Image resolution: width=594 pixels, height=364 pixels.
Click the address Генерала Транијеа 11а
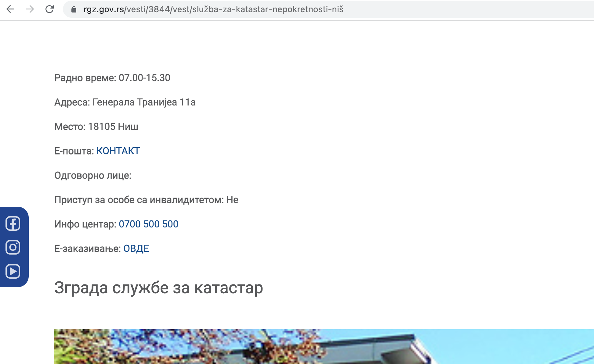[125, 102]
